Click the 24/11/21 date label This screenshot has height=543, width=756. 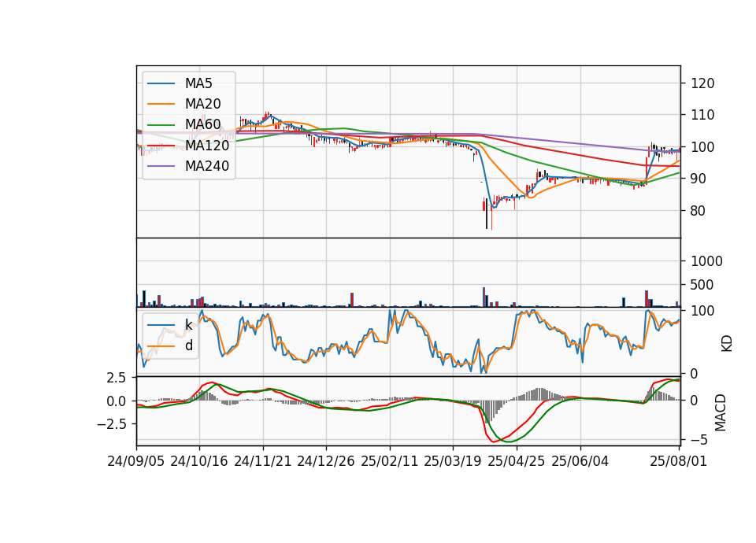263,461
